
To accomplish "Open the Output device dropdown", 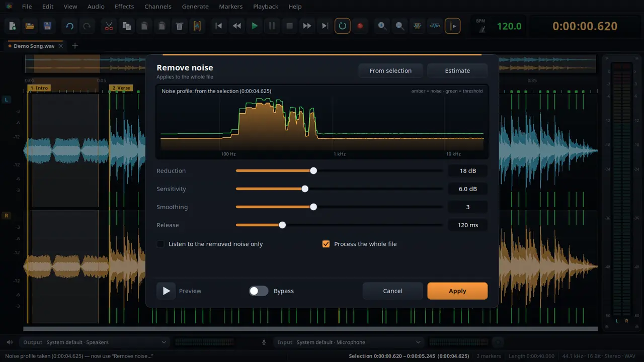I will 95,342.
